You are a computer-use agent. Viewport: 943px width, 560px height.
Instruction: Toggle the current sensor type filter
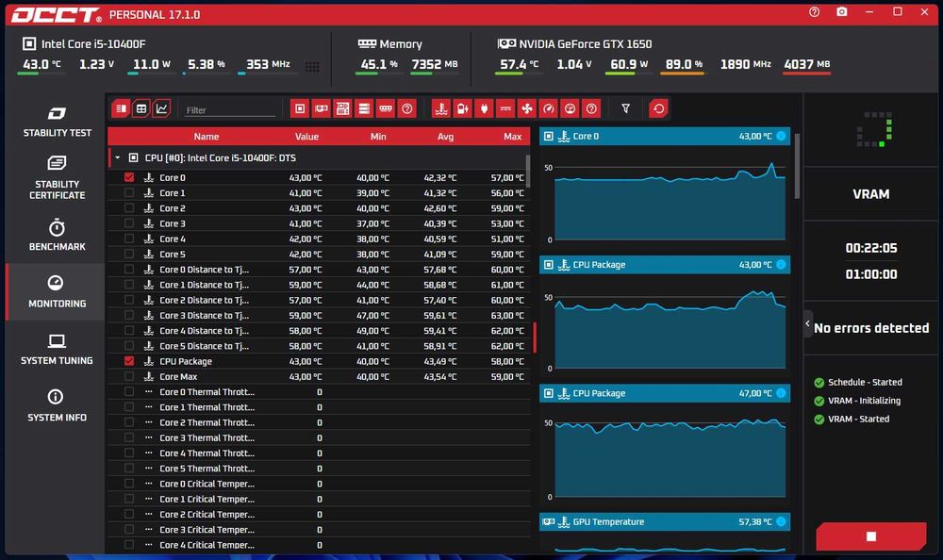click(x=505, y=108)
